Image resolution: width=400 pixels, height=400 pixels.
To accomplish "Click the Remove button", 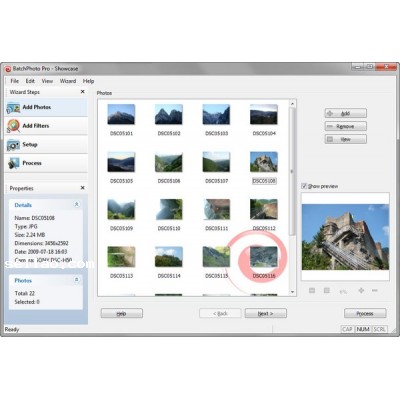I will click(x=346, y=126).
